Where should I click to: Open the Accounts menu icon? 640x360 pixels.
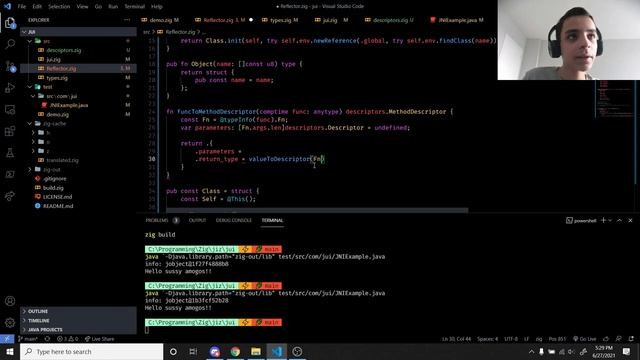click(10, 301)
